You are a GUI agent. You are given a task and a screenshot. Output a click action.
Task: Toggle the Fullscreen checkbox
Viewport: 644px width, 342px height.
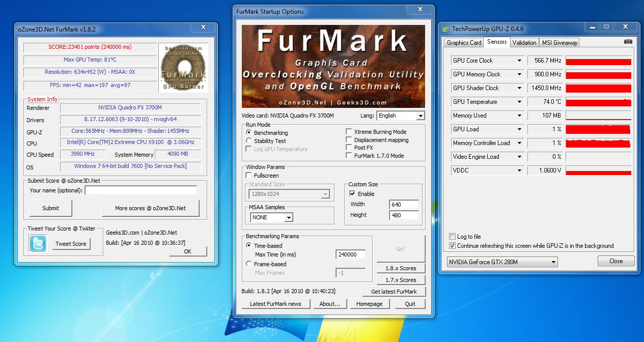coord(249,176)
